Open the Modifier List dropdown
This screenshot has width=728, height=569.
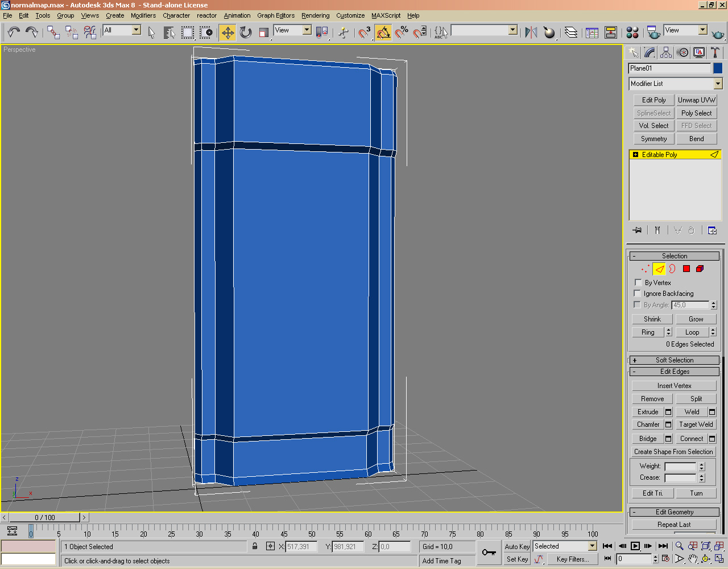point(718,83)
